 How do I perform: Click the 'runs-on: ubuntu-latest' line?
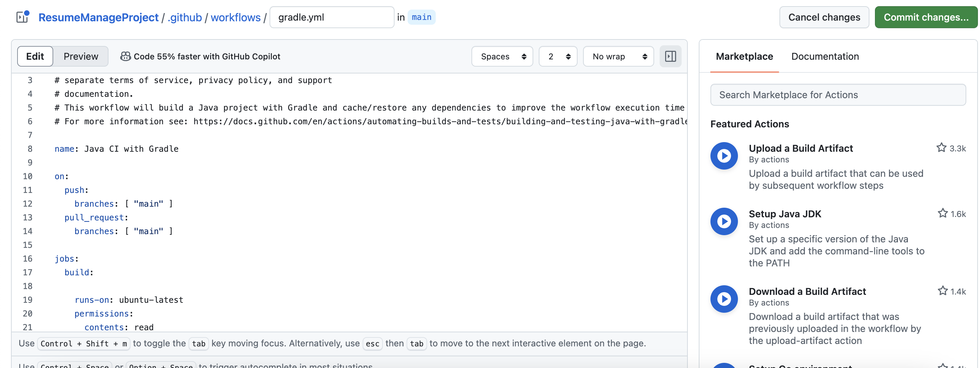click(128, 300)
